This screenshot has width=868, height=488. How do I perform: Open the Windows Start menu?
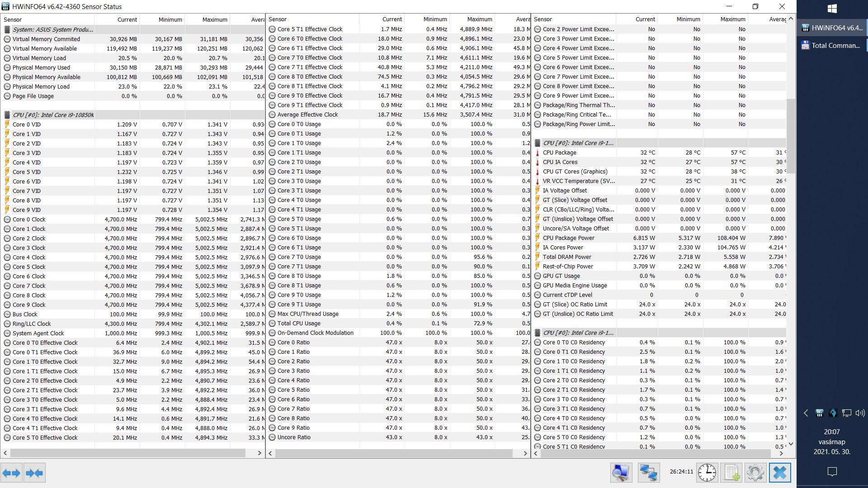[832, 9]
